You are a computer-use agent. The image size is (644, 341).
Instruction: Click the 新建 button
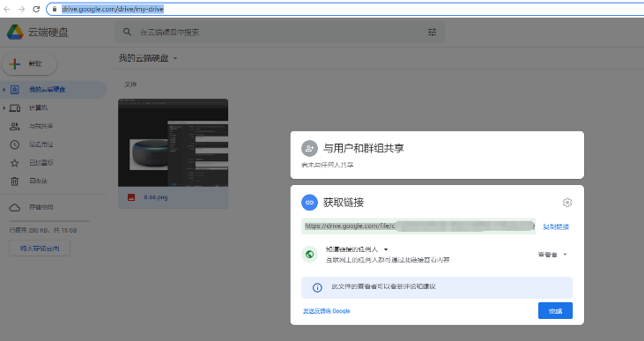30,63
